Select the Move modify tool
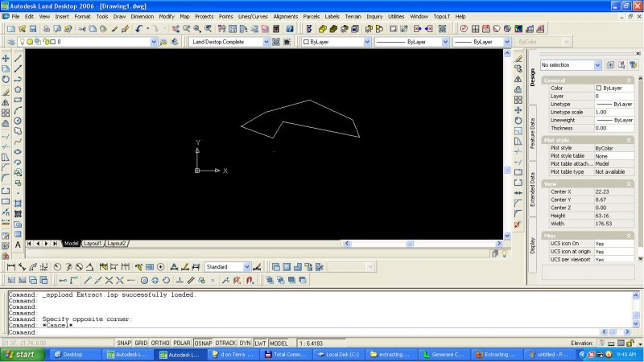The height and width of the screenshot is (362, 644). point(6,58)
